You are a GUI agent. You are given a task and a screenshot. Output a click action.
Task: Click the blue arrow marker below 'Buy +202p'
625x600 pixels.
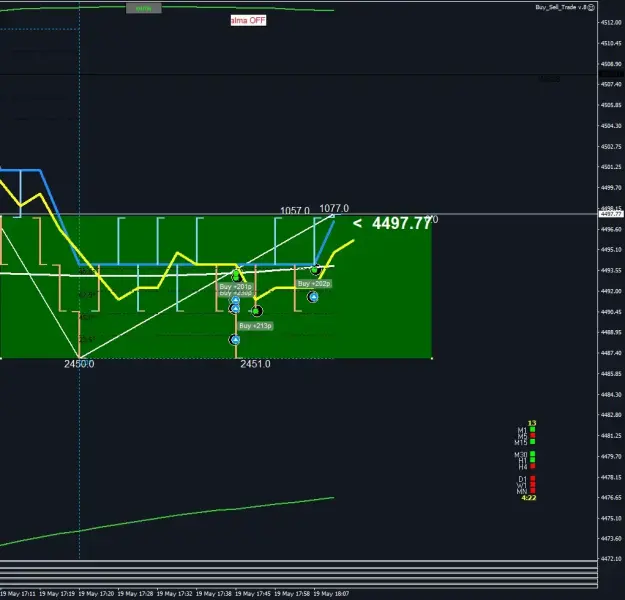click(x=313, y=297)
